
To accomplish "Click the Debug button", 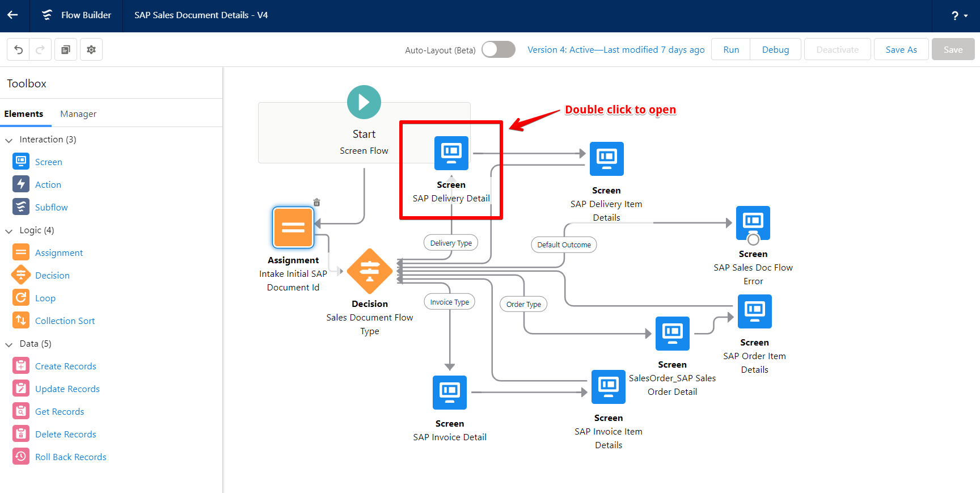I will pyautogui.click(x=775, y=49).
